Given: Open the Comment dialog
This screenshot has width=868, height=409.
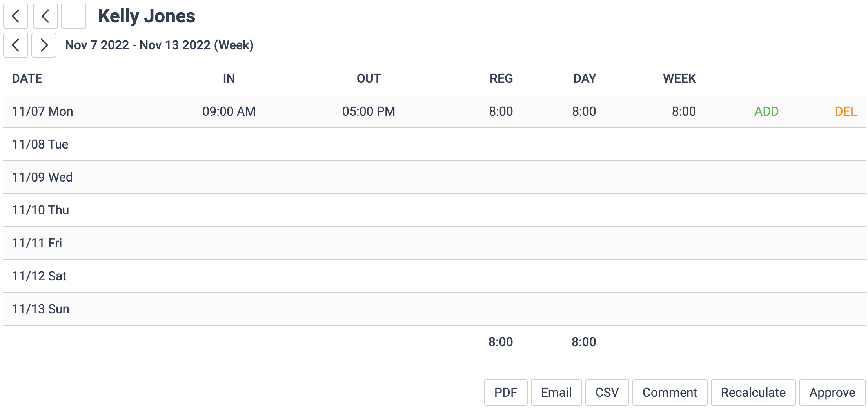Looking at the screenshot, I should (x=670, y=392).
